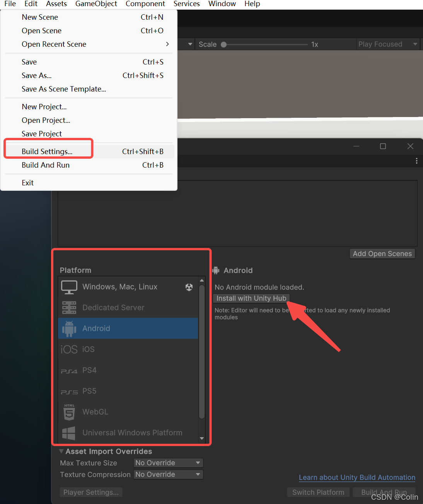Open the Edit menu
The width and height of the screenshot is (423, 504).
click(x=31, y=4)
